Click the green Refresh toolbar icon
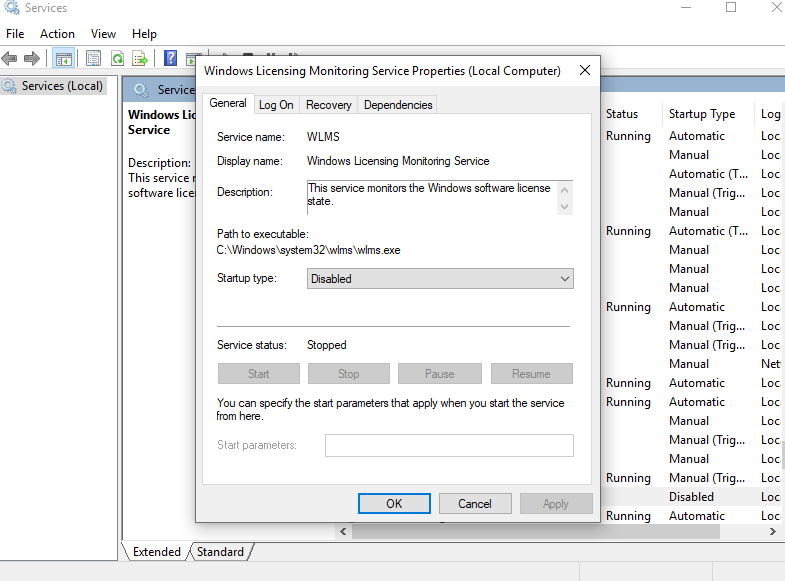This screenshot has width=785, height=581. pos(117,58)
